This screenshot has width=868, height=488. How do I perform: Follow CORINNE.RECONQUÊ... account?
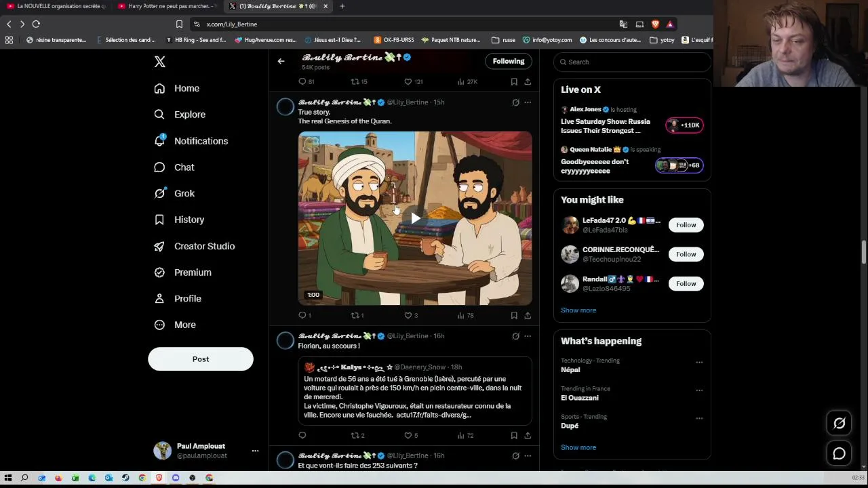686,254
